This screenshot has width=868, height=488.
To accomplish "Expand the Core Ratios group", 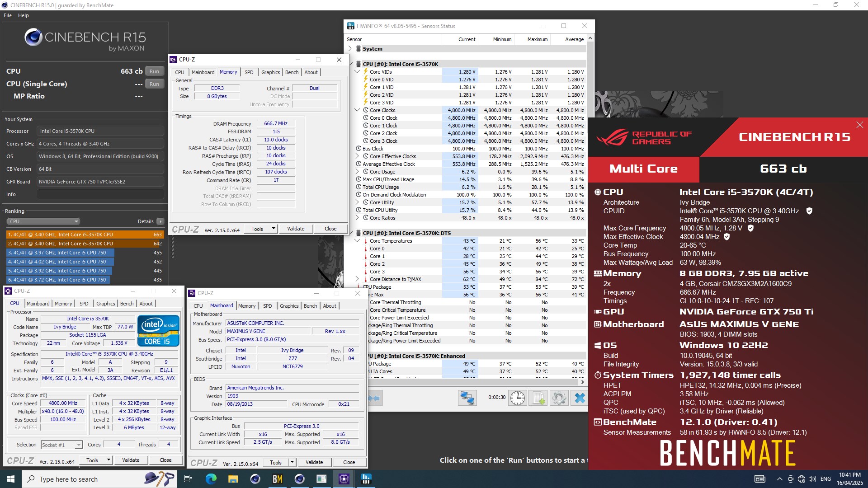I will tap(357, 218).
